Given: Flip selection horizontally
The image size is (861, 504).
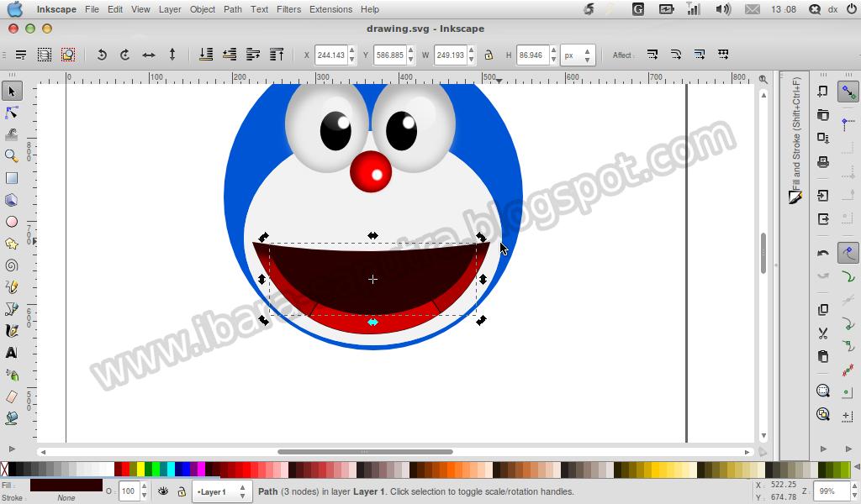Looking at the screenshot, I should (x=149, y=55).
